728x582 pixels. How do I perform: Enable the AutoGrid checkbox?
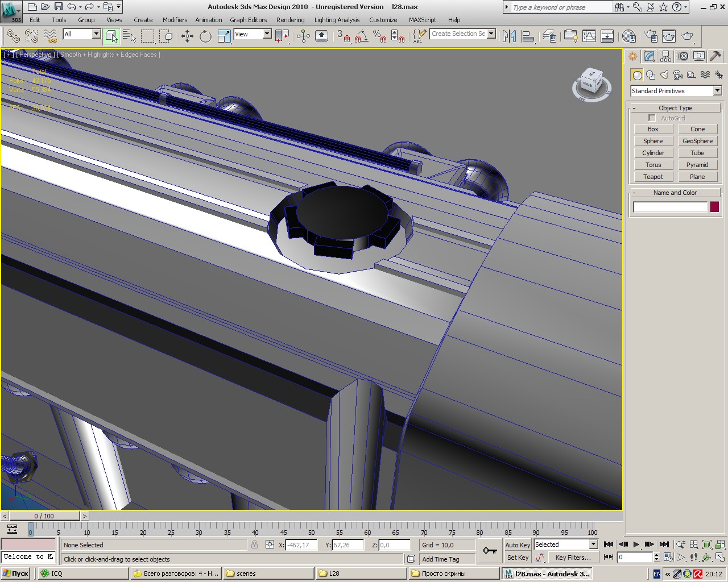click(x=652, y=118)
